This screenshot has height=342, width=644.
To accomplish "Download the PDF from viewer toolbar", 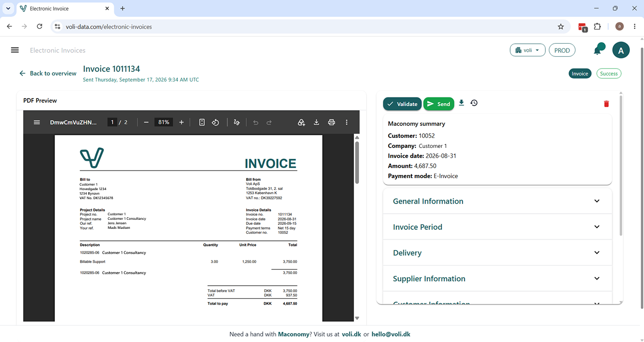I will click(316, 122).
